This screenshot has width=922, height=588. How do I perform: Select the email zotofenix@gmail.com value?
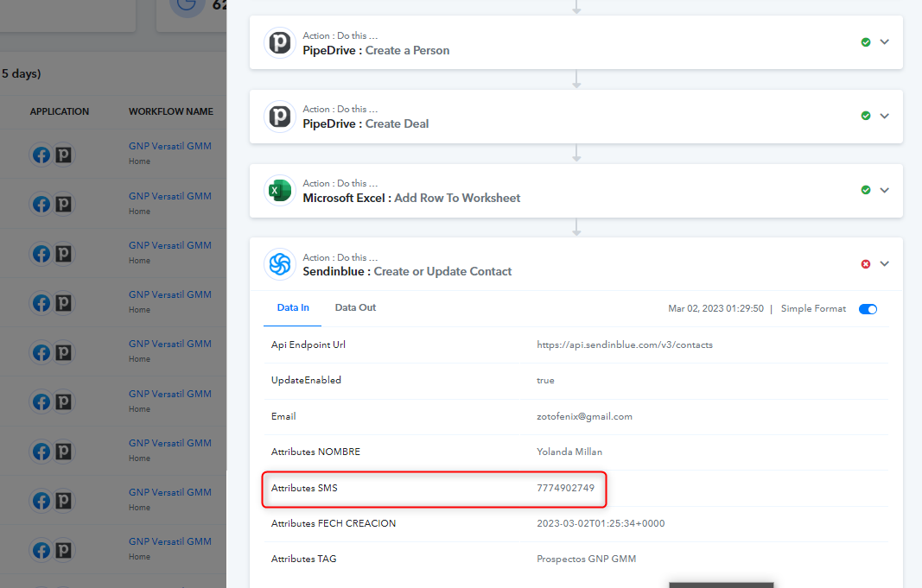(x=584, y=416)
